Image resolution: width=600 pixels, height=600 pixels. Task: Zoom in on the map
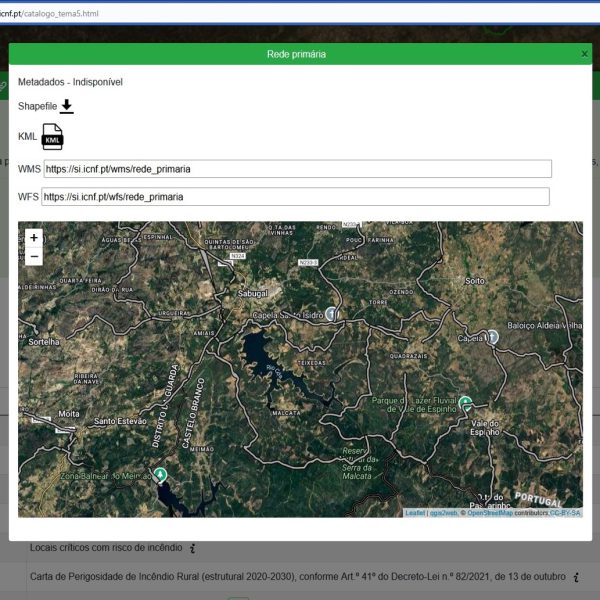pos(34,238)
